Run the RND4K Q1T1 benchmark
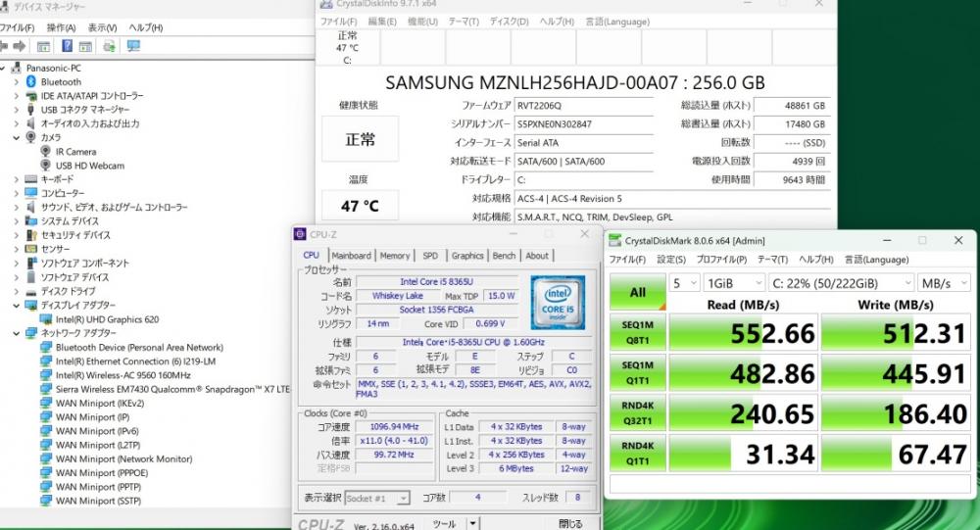The height and width of the screenshot is (530, 980). (638, 454)
